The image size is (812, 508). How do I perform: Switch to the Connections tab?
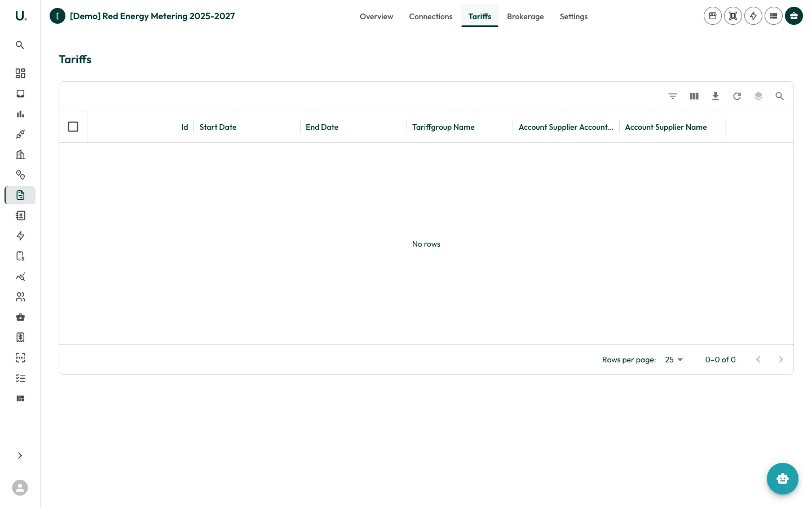point(431,16)
